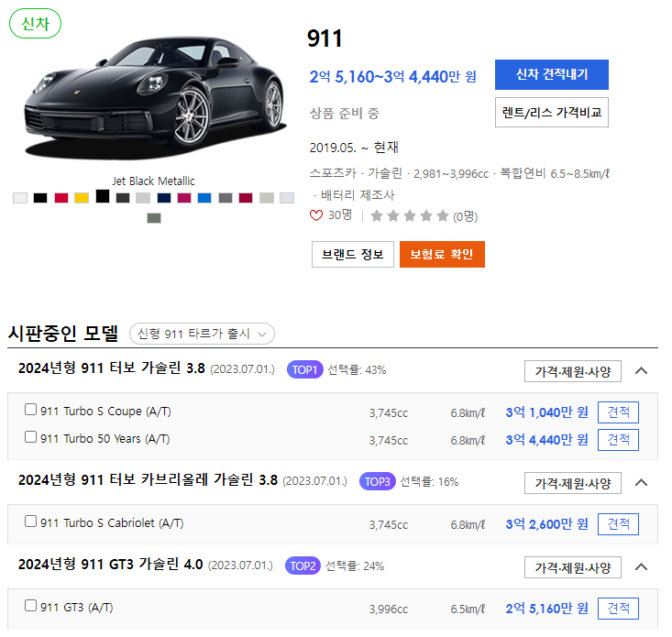Image resolution: width=672 pixels, height=637 pixels.
Task: Select the red color swatch
Action: click(x=61, y=198)
